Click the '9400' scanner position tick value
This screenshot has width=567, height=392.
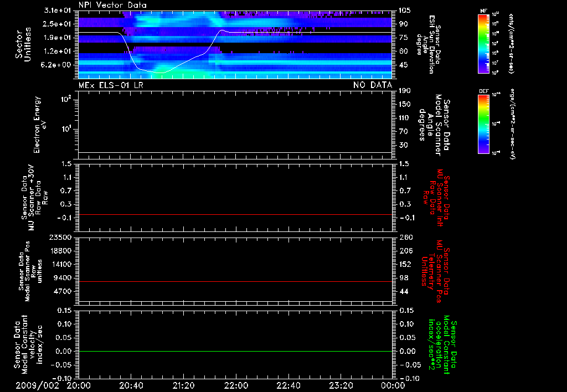(63, 278)
